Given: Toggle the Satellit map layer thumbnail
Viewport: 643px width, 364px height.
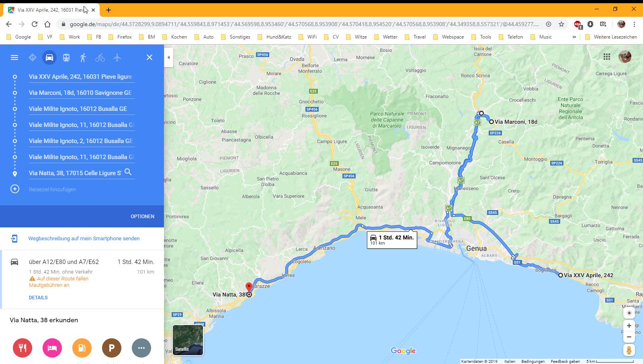Looking at the screenshot, I should 188,340.
